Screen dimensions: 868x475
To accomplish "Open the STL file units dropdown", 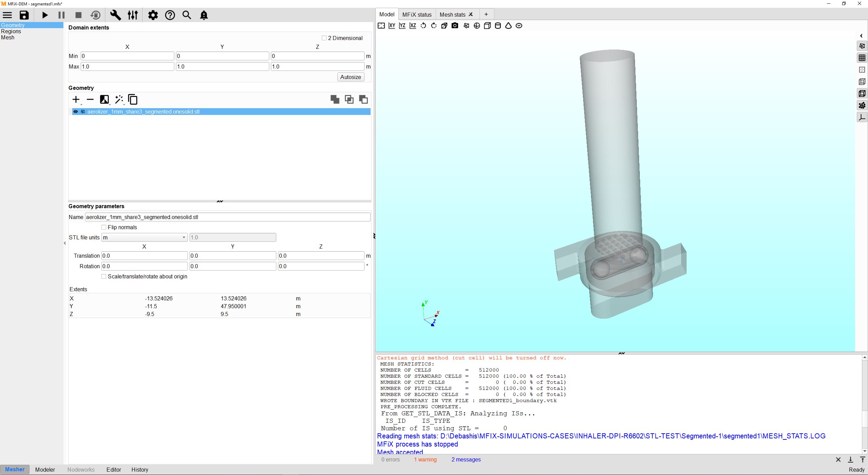I will point(144,237).
